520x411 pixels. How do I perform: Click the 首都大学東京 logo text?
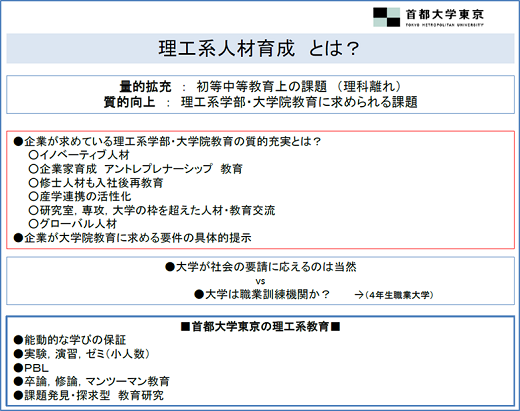445,15
